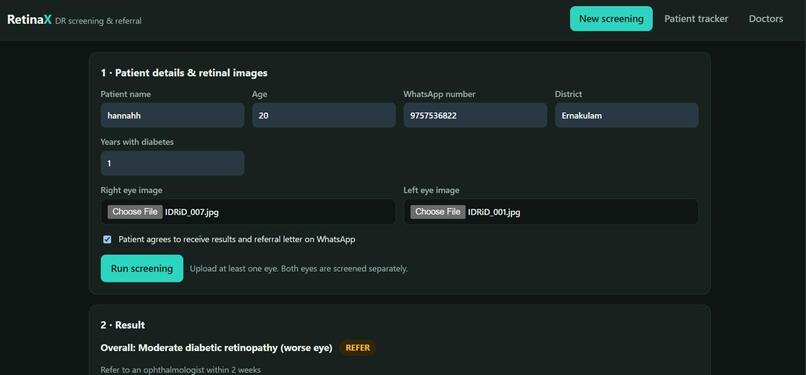Choose File for right eye image
Image resolution: width=806 pixels, height=375 pixels.
click(x=135, y=212)
